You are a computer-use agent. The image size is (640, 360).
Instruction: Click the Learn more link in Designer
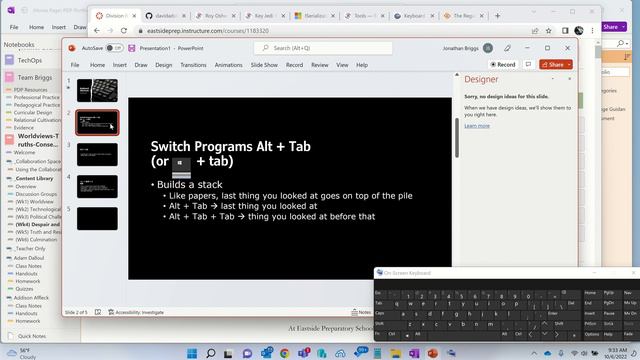coord(477,126)
